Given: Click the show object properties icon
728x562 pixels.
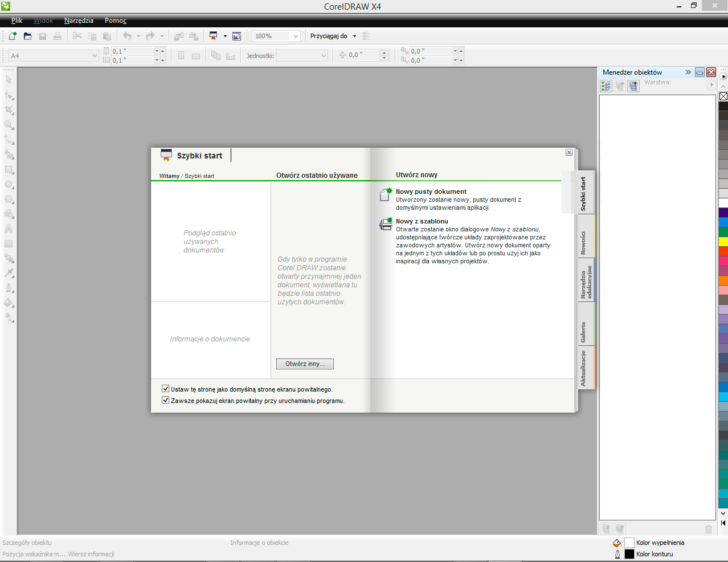Looking at the screenshot, I should click(606, 86).
